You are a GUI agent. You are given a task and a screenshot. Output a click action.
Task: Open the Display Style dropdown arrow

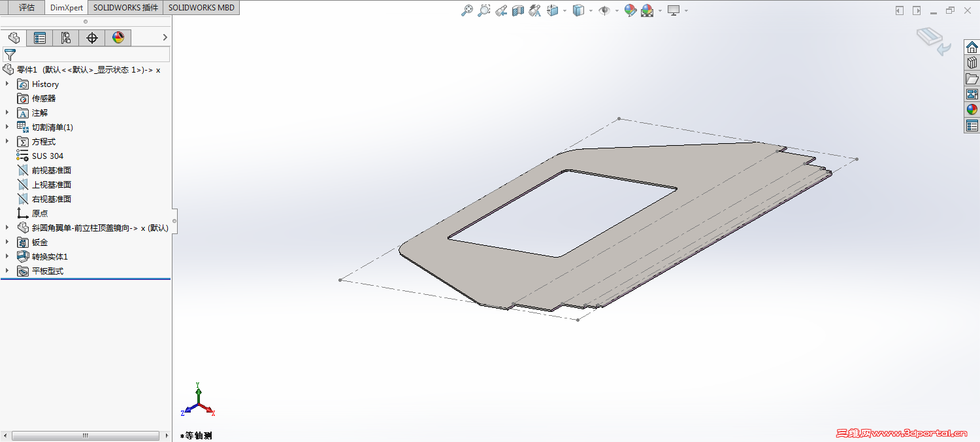[x=591, y=10]
